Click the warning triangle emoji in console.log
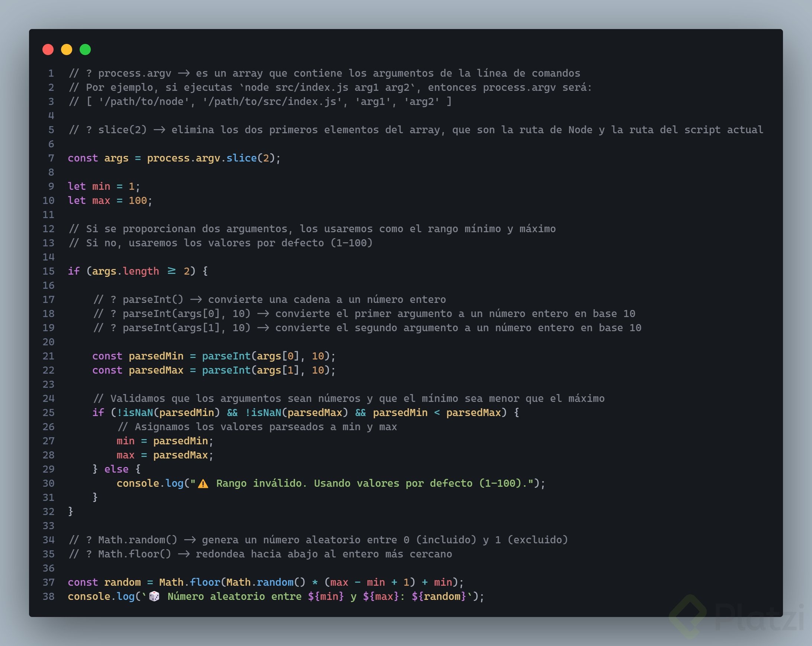Screen dimensions: 812x646 (x=203, y=484)
